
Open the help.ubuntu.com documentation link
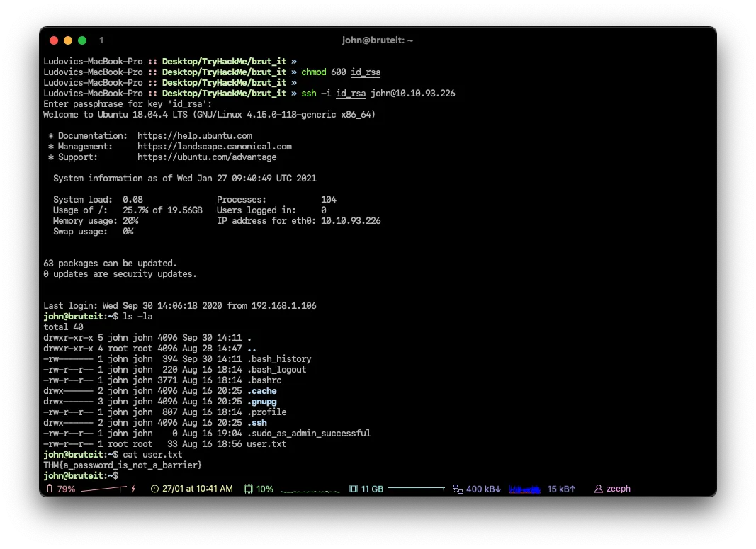[x=195, y=135]
